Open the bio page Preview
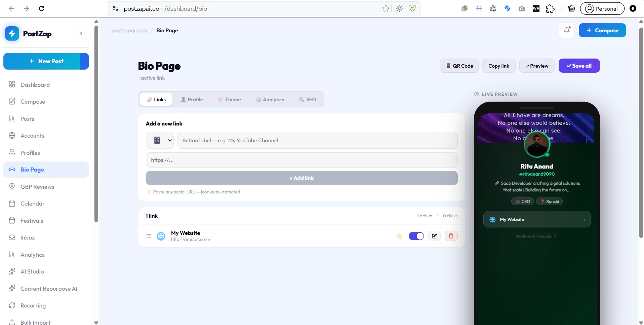This screenshot has width=644, height=325. tap(537, 66)
